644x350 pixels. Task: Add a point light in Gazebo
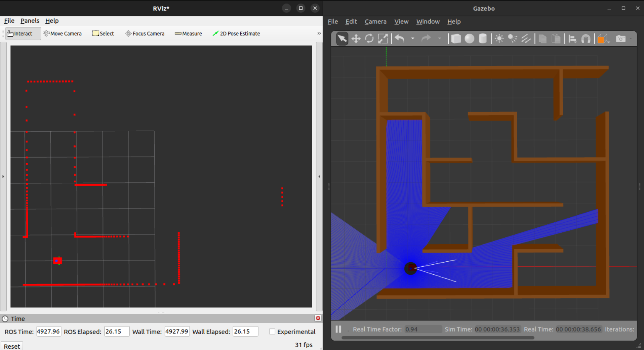coord(499,39)
